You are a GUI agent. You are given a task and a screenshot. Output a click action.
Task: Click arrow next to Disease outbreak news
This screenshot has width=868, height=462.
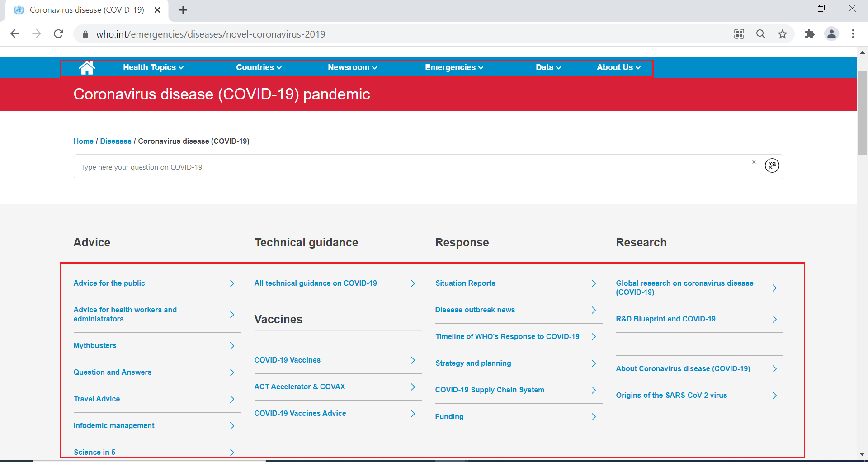tap(594, 310)
